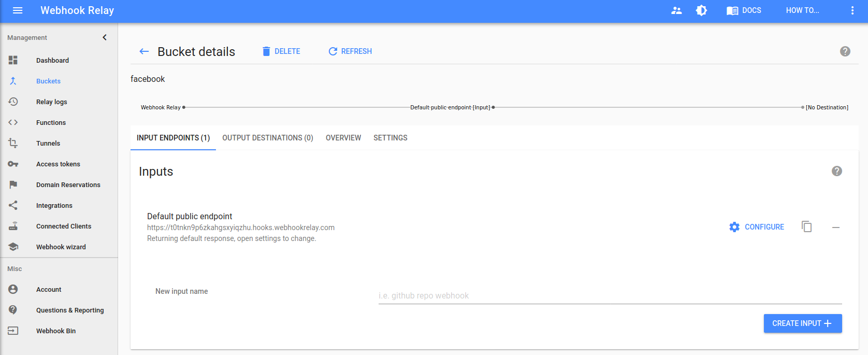Click the endpoint URL hooks.webhookrelay.com

[241, 228]
